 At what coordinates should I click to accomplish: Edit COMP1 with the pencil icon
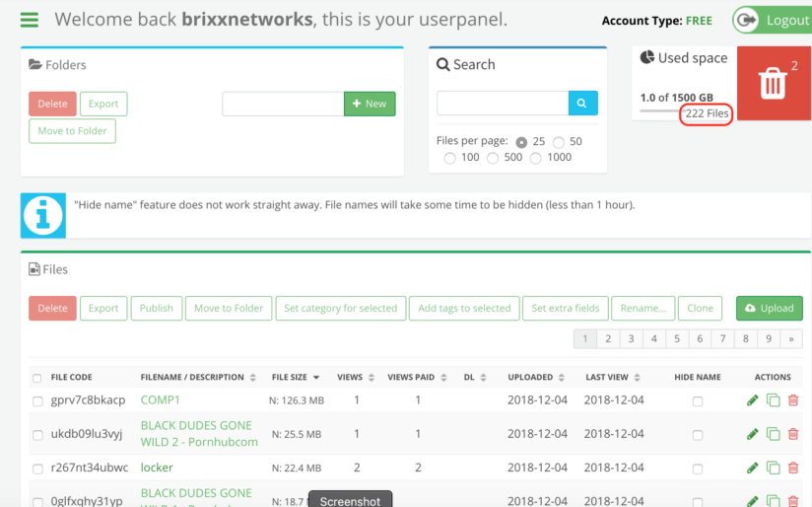753,400
